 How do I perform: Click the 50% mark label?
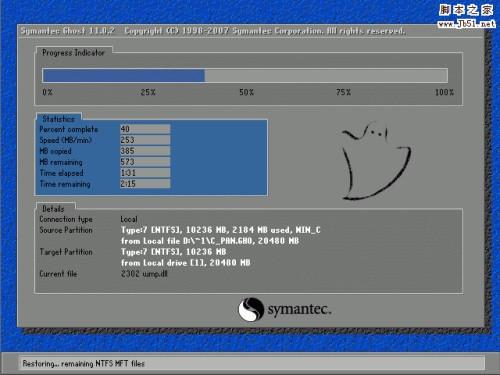(x=246, y=92)
